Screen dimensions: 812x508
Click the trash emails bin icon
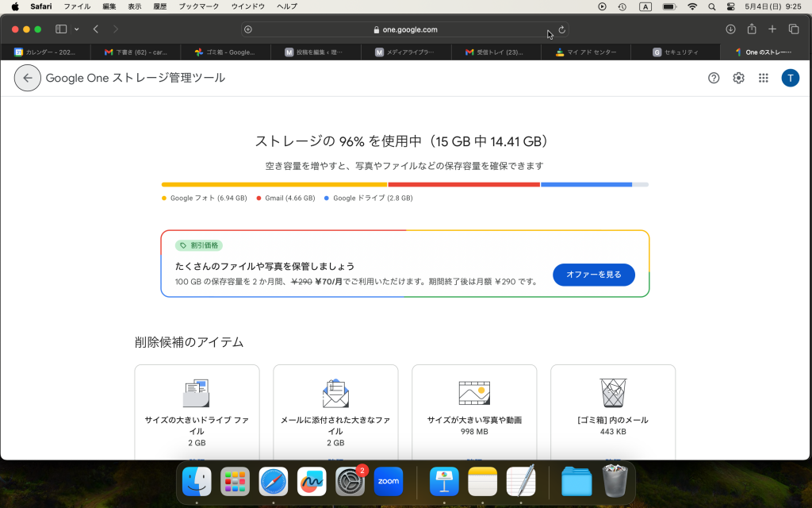(613, 393)
